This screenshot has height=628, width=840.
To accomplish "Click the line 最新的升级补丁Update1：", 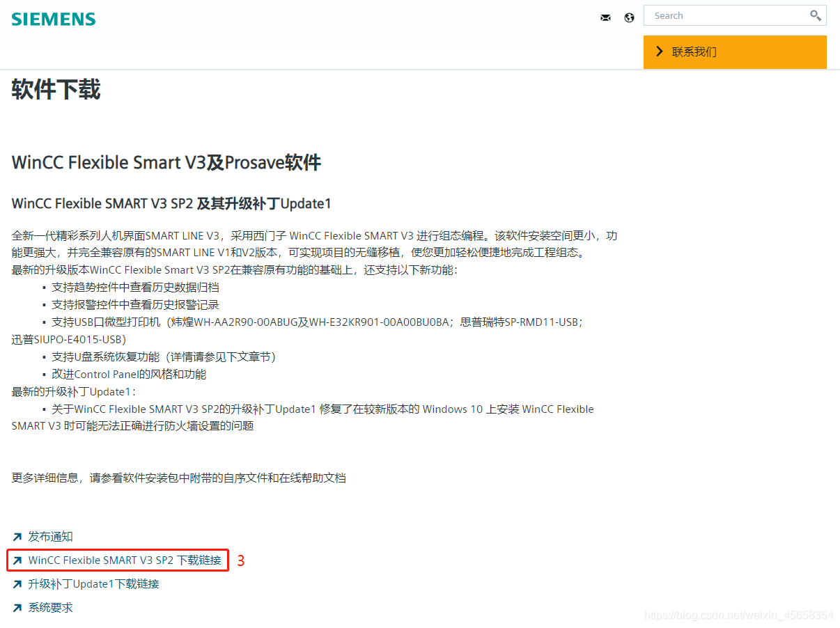I will click(75, 391).
